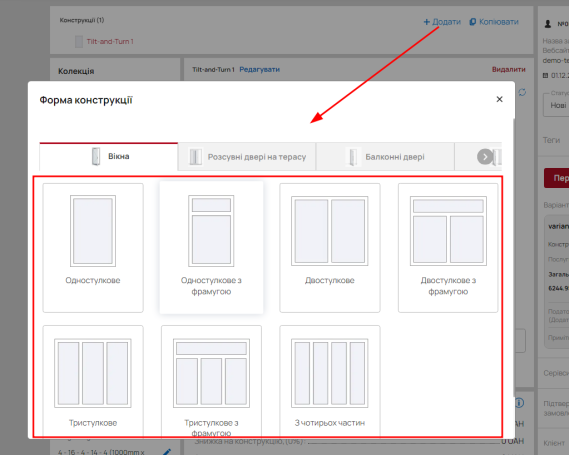Switch to Розсувні двері на терасу tab
The height and width of the screenshot is (455, 569).
point(247,157)
